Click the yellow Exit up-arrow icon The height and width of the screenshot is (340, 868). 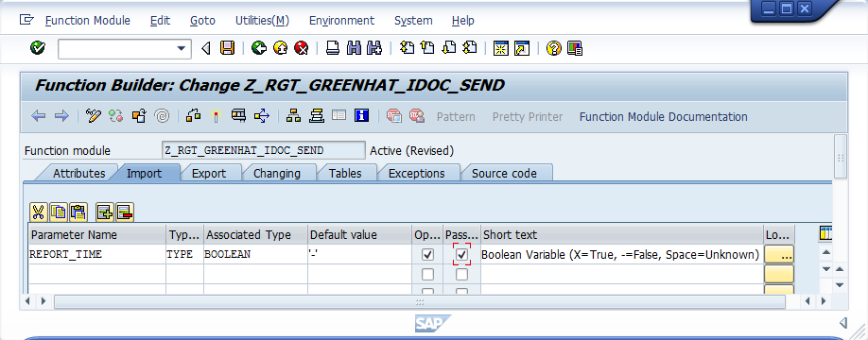(x=280, y=48)
